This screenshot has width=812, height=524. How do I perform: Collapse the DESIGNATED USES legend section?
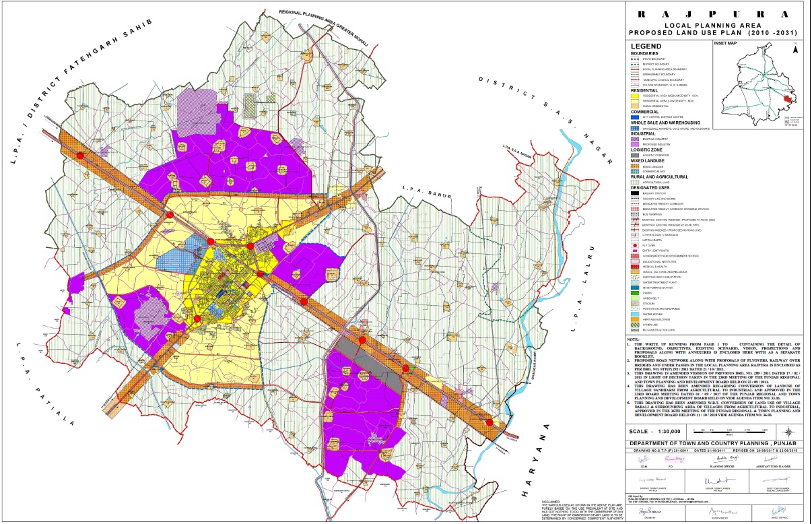(x=650, y=187)
